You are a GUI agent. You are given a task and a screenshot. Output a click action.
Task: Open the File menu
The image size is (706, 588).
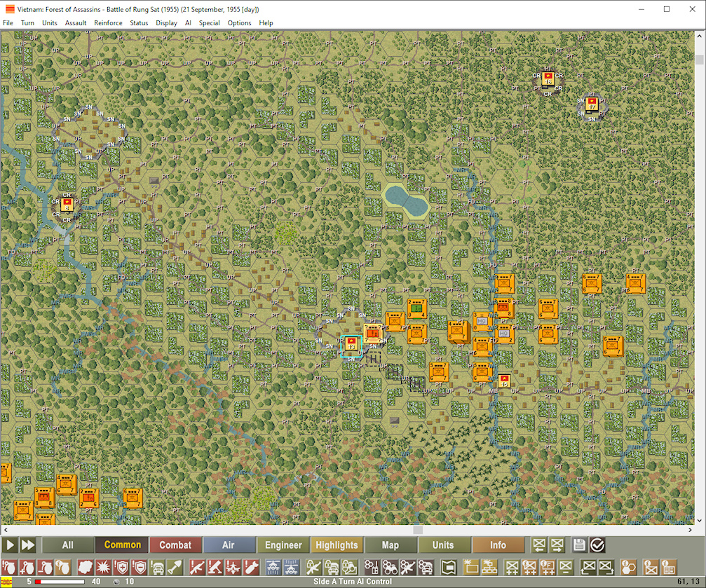8,23
